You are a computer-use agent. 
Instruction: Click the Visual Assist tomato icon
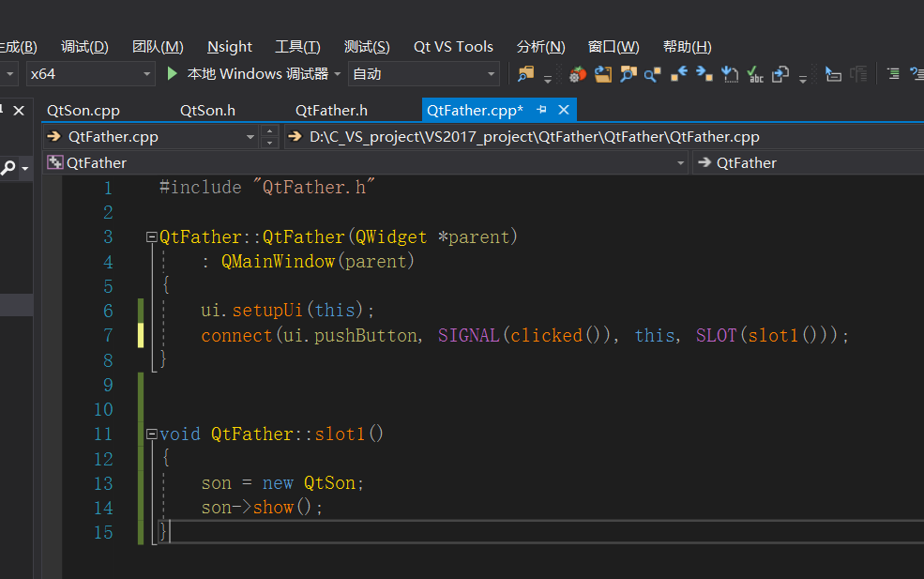(577, 73)
